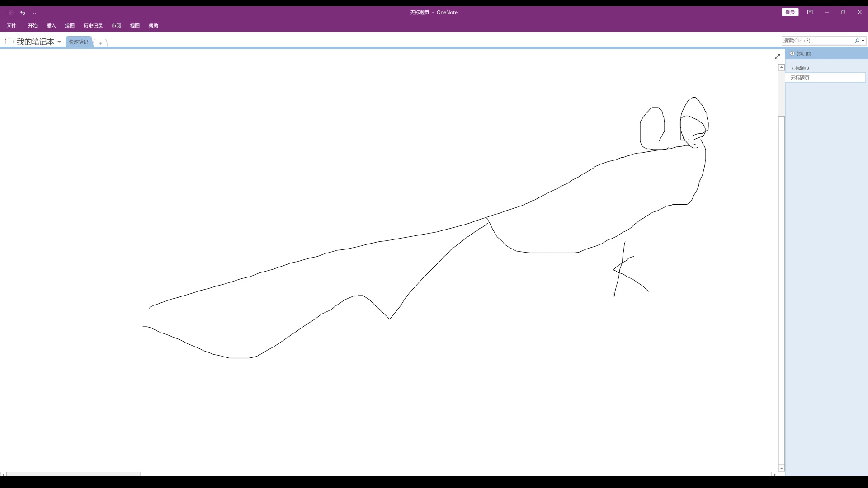Switch to the 插入 ribbon tab

coord(51,26)
